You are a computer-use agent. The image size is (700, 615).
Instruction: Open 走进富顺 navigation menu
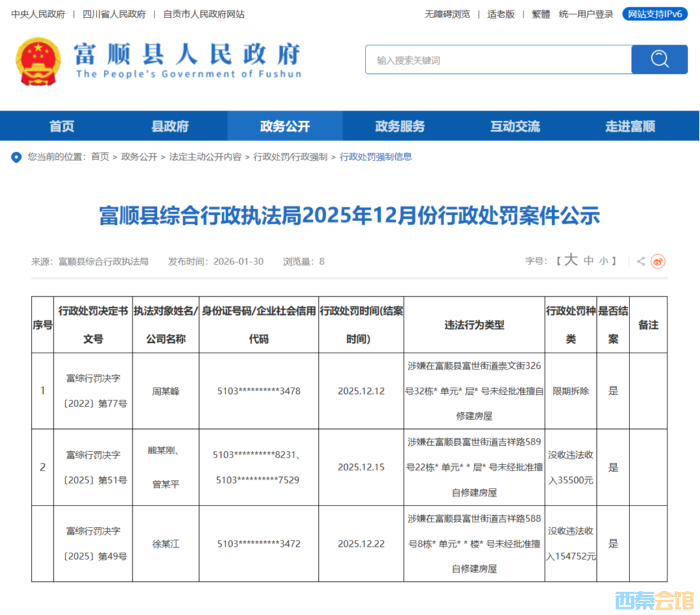click(x=630, y=126)
